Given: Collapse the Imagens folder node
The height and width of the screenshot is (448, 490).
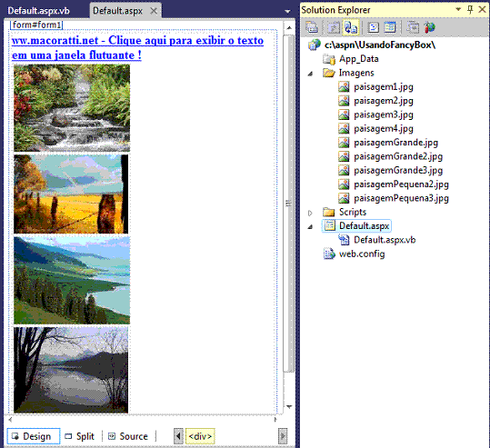Looking at the screenshot, I should point(310,74).
